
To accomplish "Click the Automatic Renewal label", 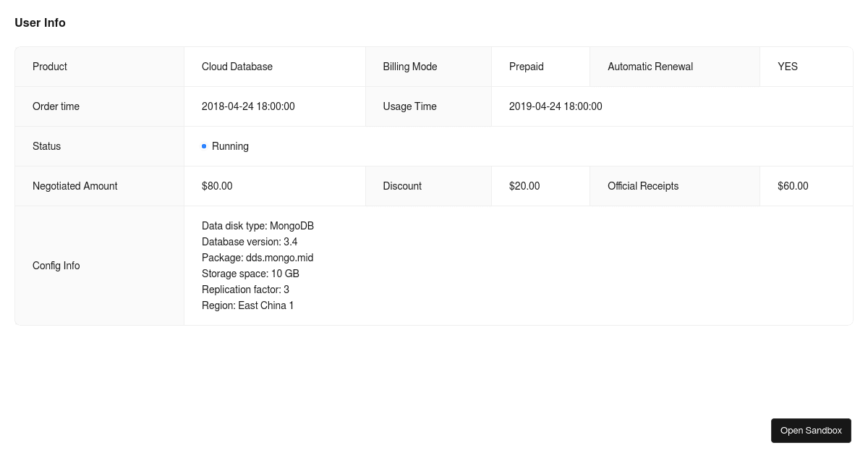I will pyautogui.click(x=650, y=67).
